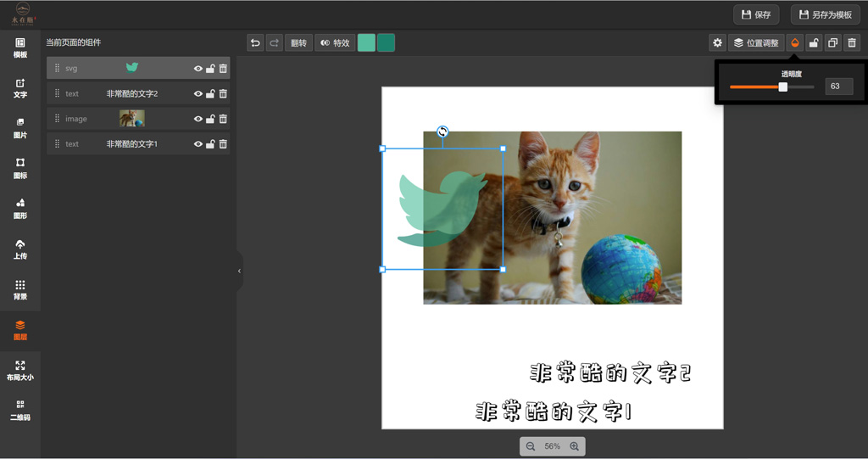Click the opacity value field showing 63
The image size is (868, 459).
coord(839,86)
